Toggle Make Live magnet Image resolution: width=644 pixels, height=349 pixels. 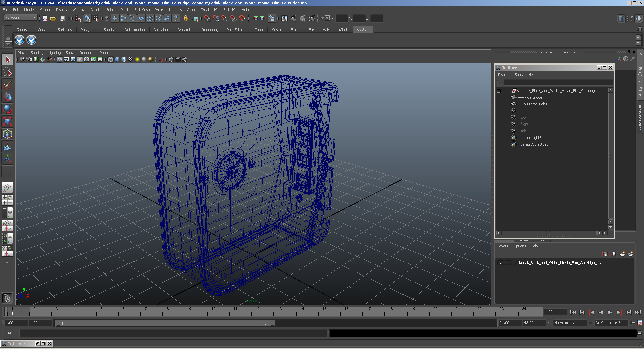coord(242,18)
